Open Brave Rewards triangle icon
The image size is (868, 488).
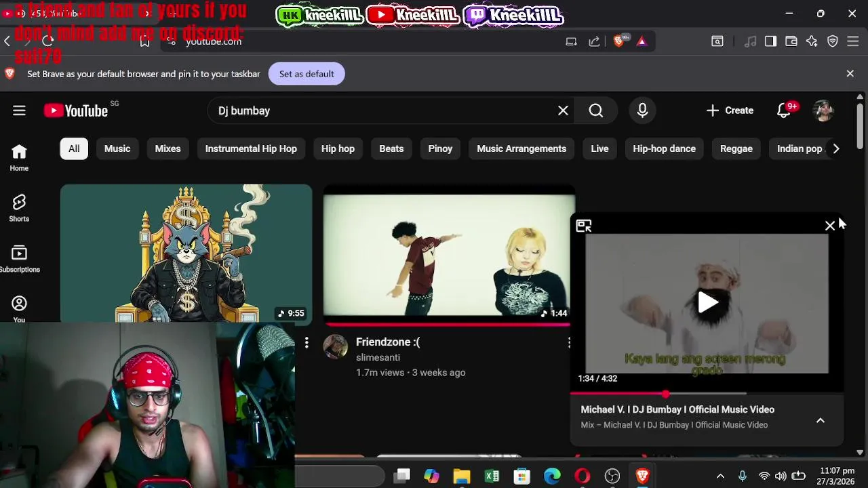[x=642, y=41]
